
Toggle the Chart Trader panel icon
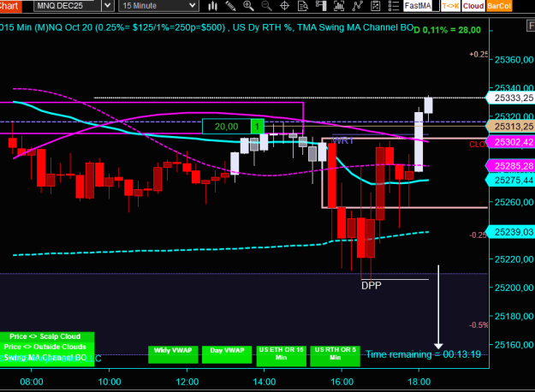[x=321, y=6]
